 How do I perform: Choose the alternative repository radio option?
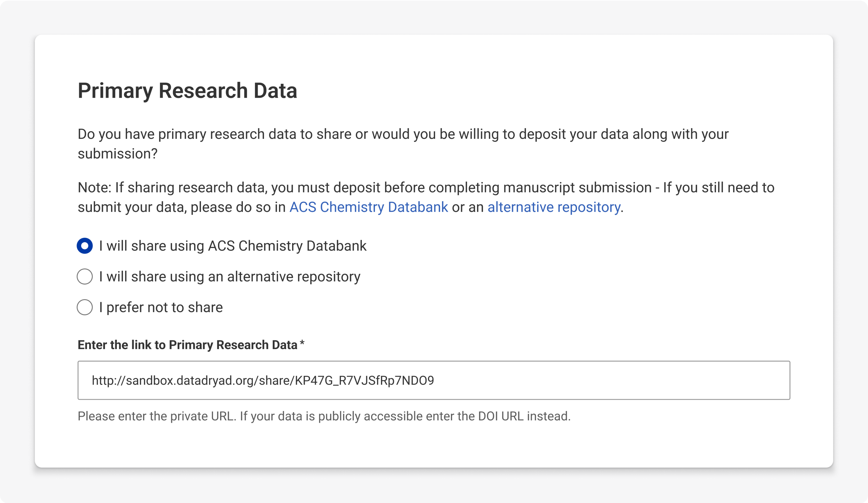coord(84,276)
